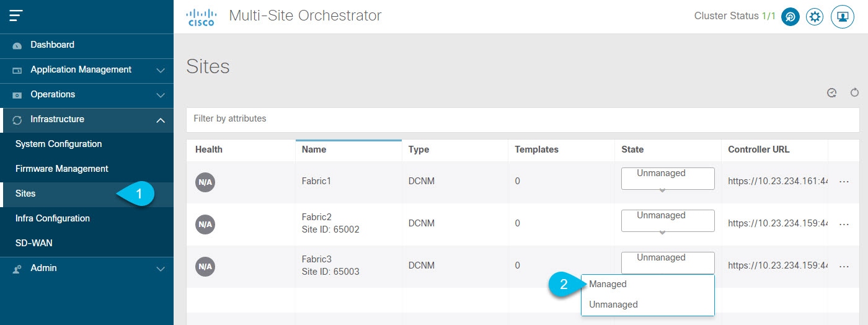This screenshot has height=325, width=868.
Task: Open the user monitor icon in header
Action: click(x=842, y=17)
